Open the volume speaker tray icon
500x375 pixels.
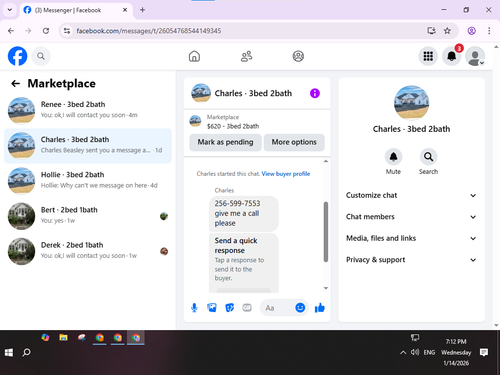coord(415,352)
